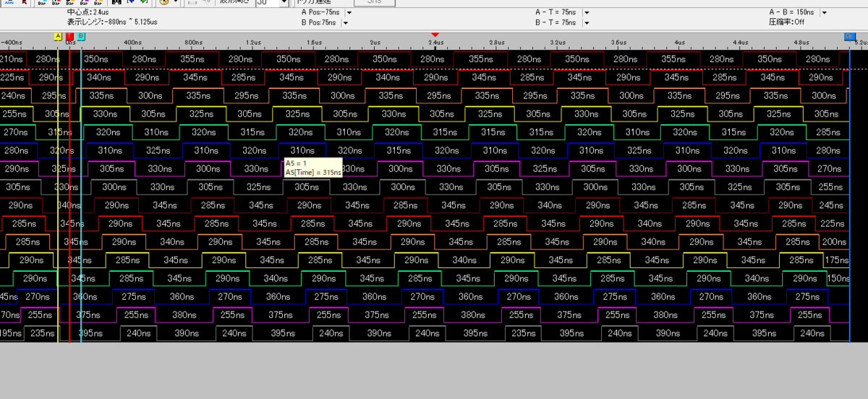Click the A - B = 150ns readout
868x399 pixels.
click(x=793, y=12)
